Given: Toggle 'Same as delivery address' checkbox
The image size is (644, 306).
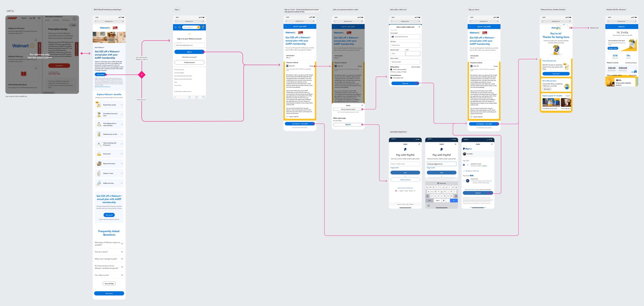Looking at the screenshot, I should pyautogui.click(x=391, y=69).
